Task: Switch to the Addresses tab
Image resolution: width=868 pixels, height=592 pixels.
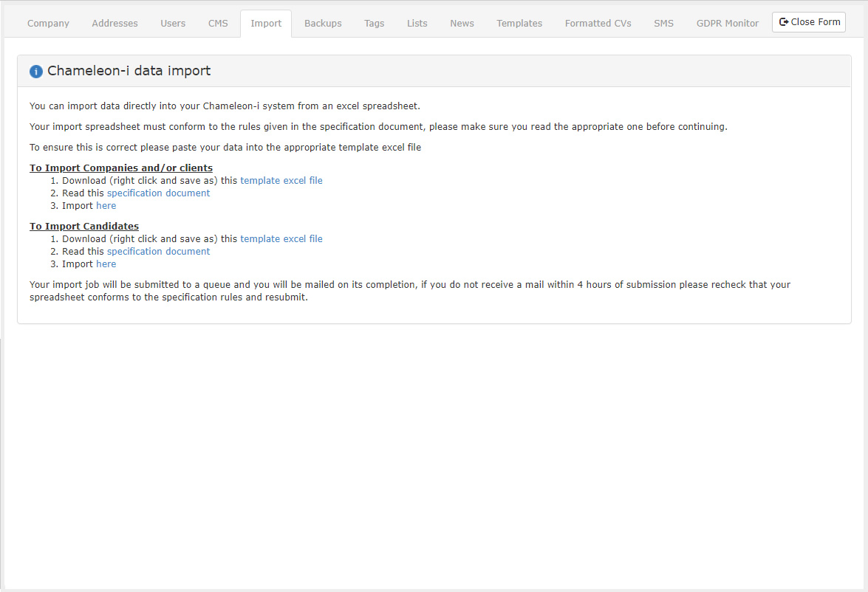Action: 115,23
